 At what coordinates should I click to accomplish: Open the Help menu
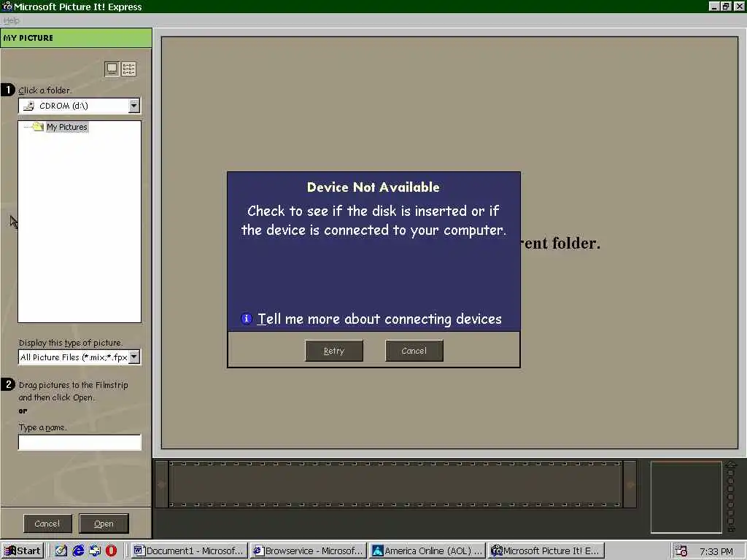coord(12,20)
